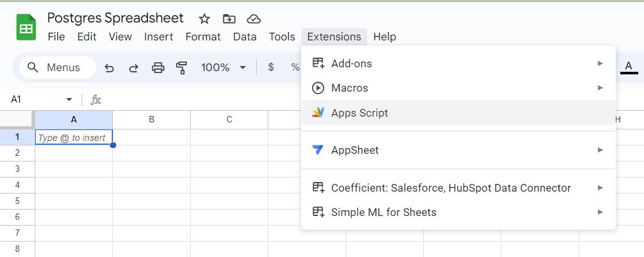The height and width of the screenshot is (257, 644).
Task: Click the print icon in toolbar
Action: click(157, 67)
